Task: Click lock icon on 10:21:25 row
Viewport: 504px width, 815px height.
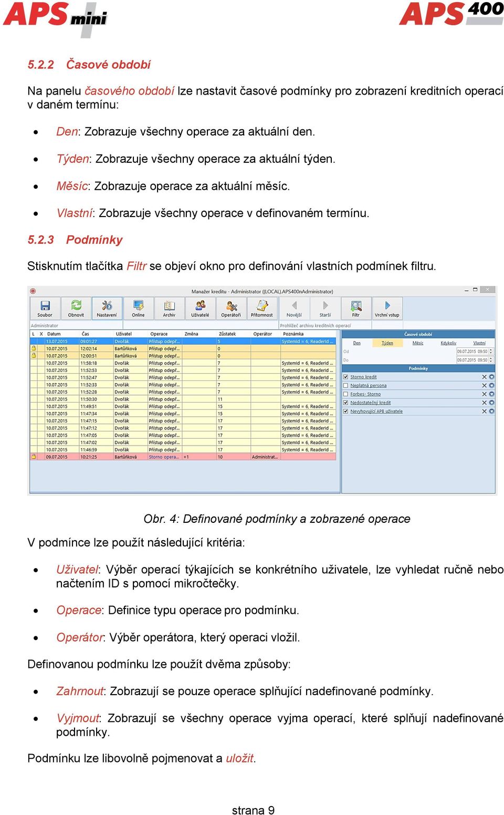Action: pos(34,457)
